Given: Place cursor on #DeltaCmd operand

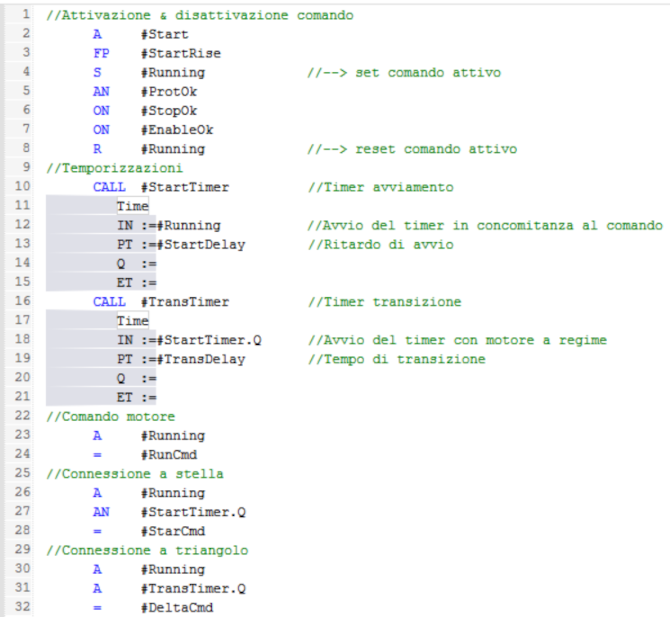Looking at the screenshot, I should click(177, 607).
